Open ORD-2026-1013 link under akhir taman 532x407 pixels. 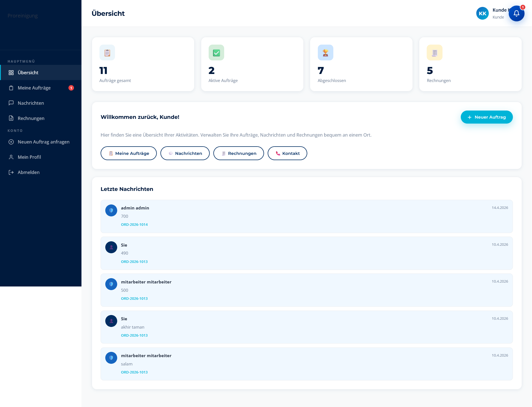[x=134, y=336]
